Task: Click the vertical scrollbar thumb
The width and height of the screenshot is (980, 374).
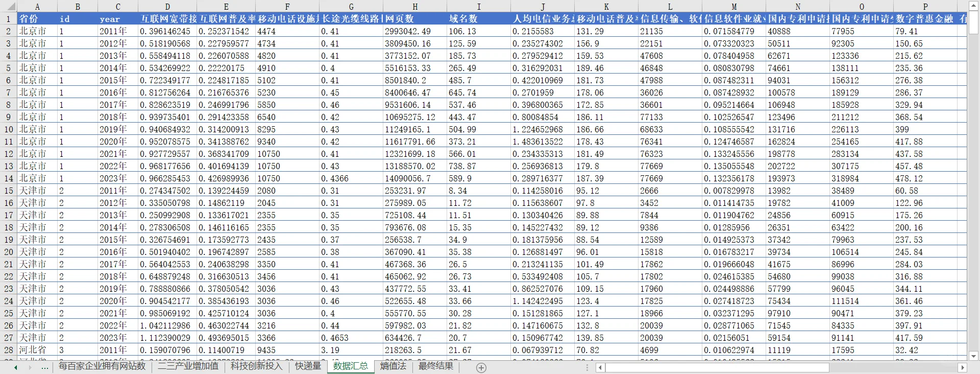Action: click(x=973, y=24)
